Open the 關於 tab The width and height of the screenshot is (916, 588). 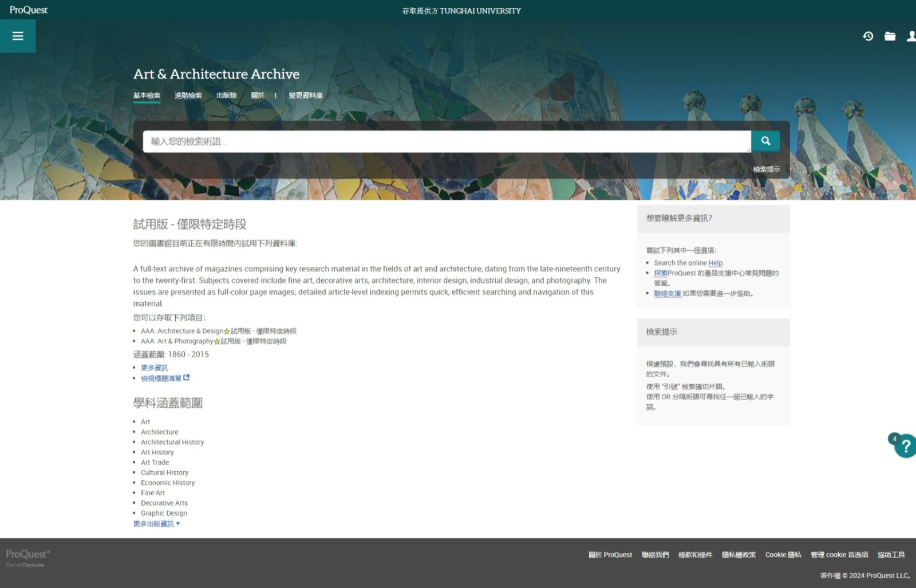[x=258, y=96]
